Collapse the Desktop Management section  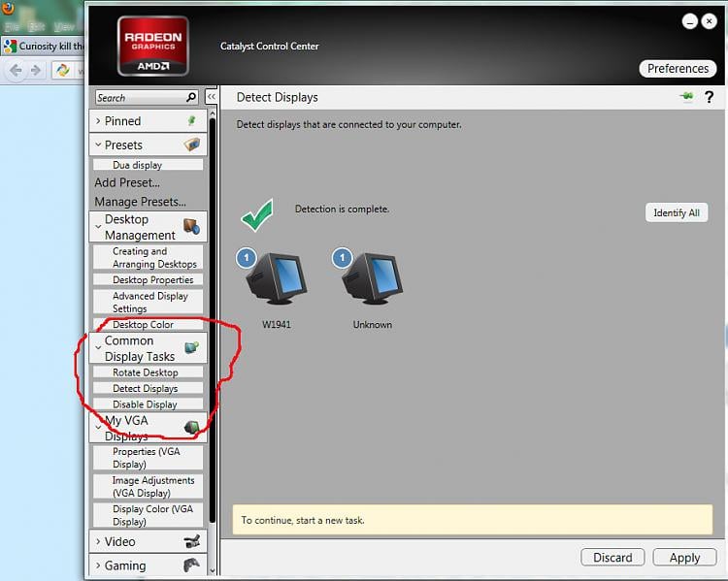(x=98, y=227)
